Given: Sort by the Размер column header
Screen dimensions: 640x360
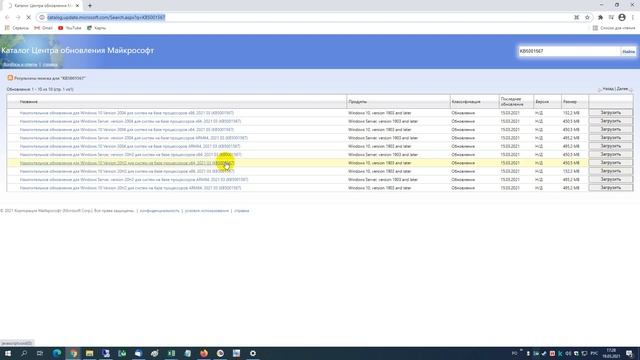Looking at the screenshot, I should [x=570, y=102].
